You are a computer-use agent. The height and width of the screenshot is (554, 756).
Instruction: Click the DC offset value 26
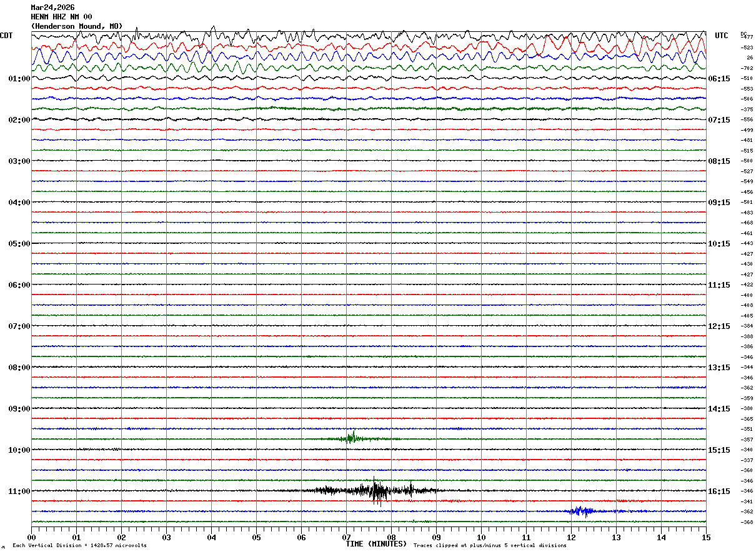tap(749, 58)
